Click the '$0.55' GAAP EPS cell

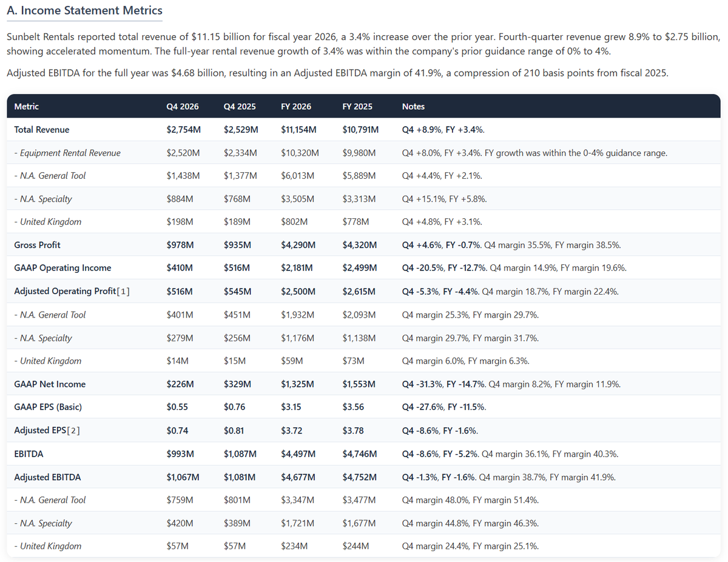point(177,407)
